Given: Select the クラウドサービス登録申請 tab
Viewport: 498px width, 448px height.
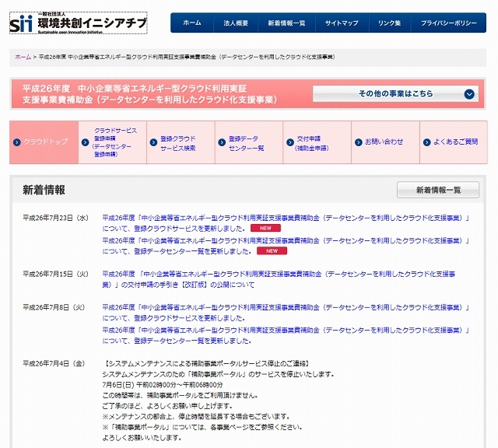Looking at the screenshot, I should point(112,142).
